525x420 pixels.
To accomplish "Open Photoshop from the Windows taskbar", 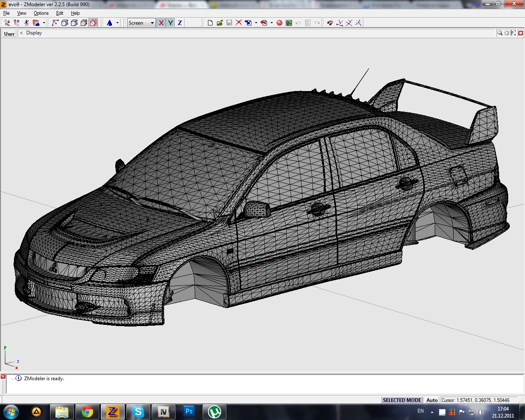I will point(189,411).
